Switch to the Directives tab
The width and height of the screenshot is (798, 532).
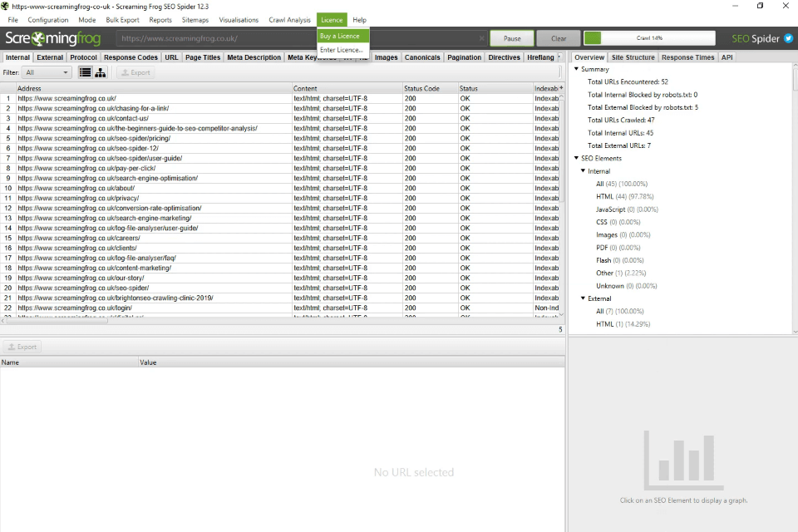(x=504, y=57)
